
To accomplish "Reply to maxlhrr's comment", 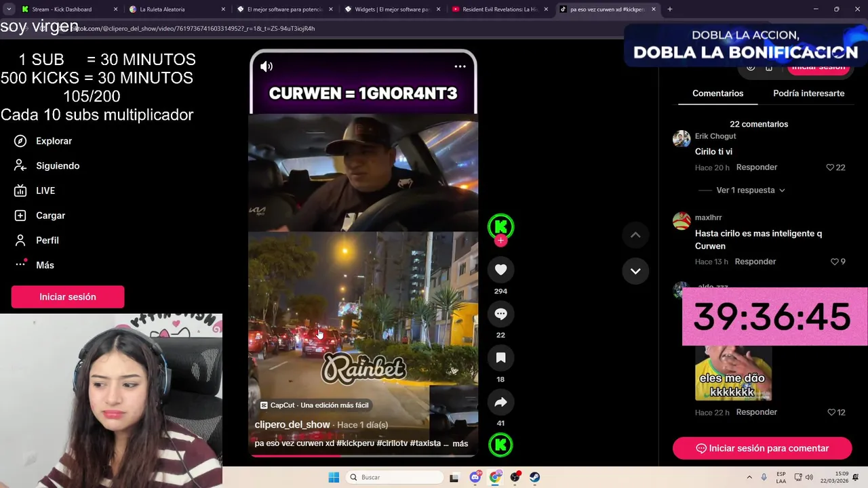I will click(755, 262).
